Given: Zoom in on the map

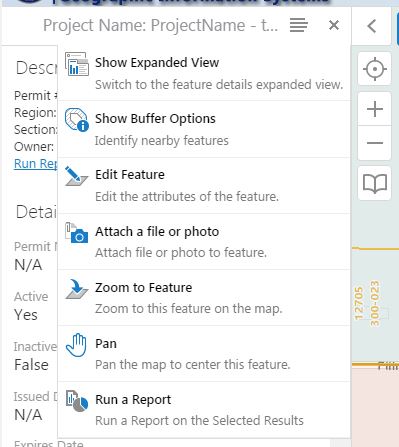Looking at the screenshot, I should 375,109.
